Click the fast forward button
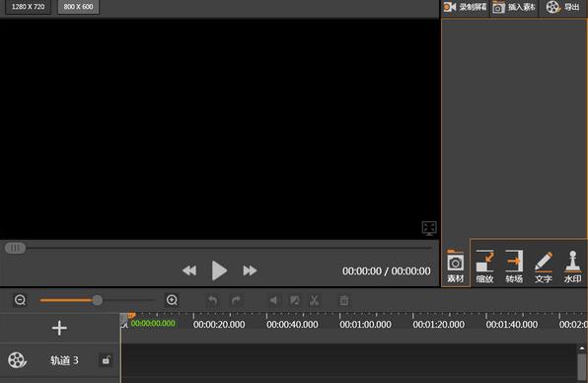The image size is (588, 383). pos(250,270)
